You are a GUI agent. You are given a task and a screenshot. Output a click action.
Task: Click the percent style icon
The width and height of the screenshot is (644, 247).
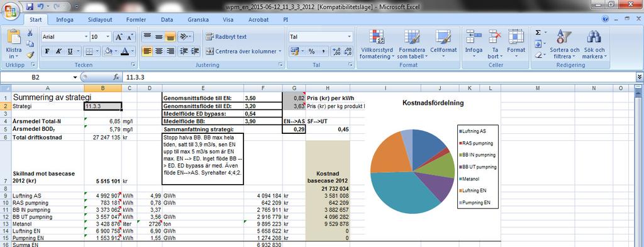[x=311, y=52]
